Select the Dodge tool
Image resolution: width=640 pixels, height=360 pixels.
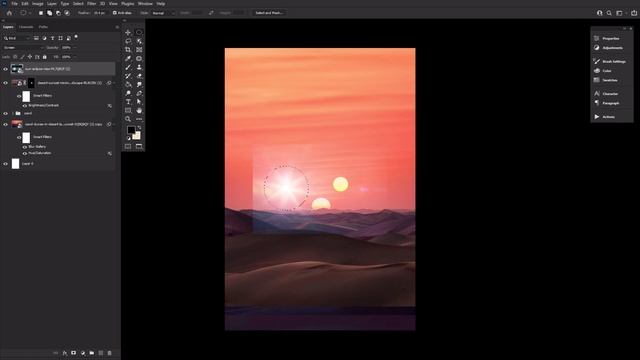pos(128,93)
